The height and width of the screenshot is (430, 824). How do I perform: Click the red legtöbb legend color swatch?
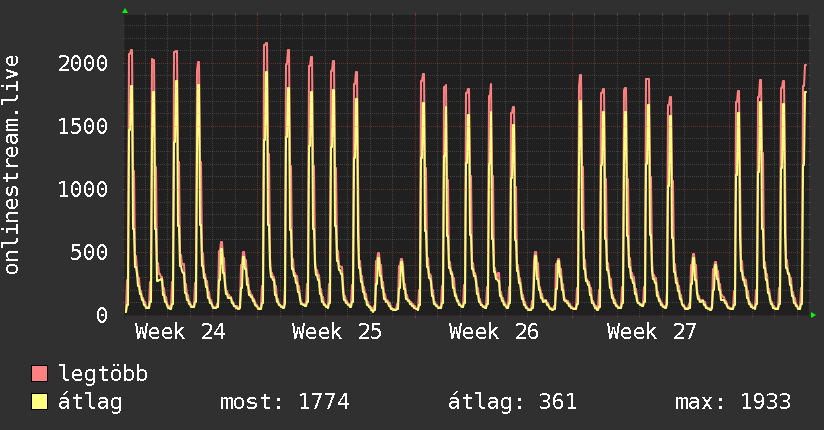[39, 373]
